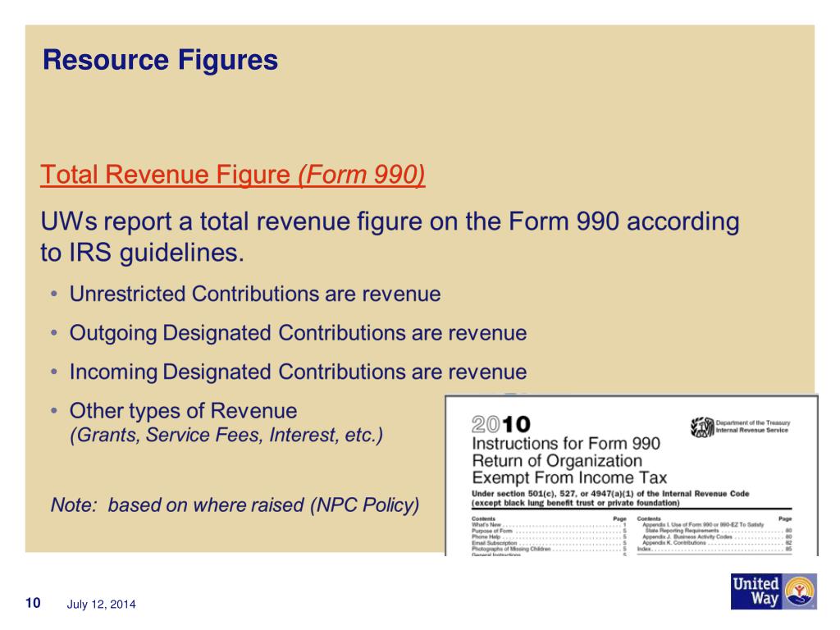Click the 'Under section 501(c)' line
The width and height of the screenshot is (840, 630).
point(610,493)
